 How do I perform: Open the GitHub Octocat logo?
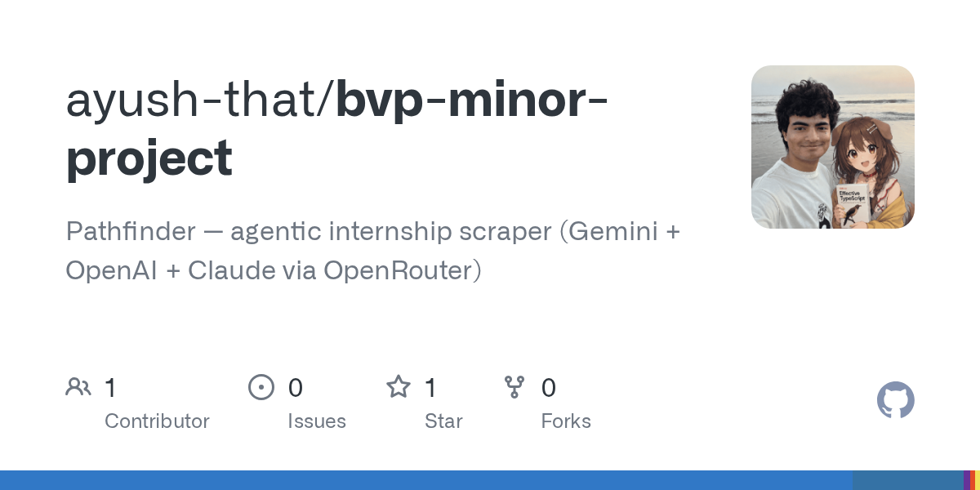896,400
